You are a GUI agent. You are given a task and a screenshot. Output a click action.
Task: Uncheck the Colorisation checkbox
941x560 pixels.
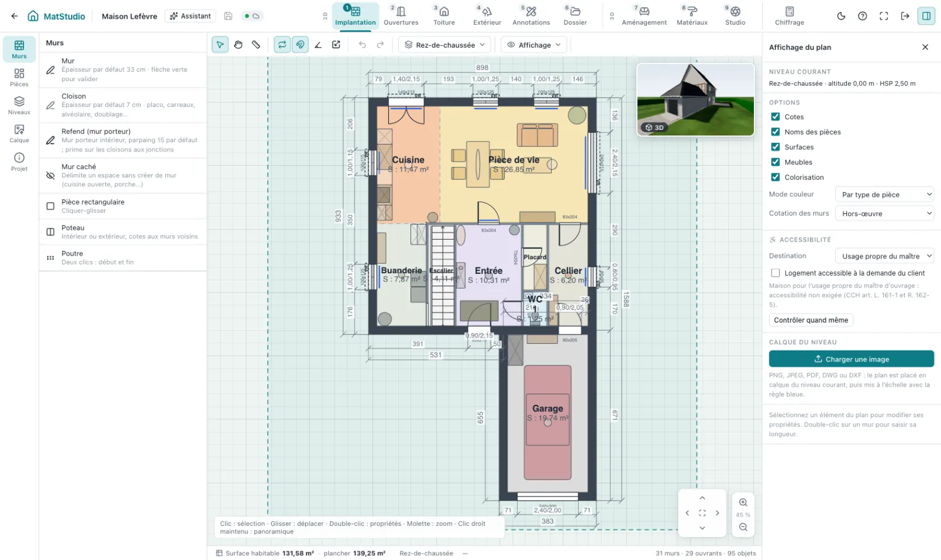point(775,177)
